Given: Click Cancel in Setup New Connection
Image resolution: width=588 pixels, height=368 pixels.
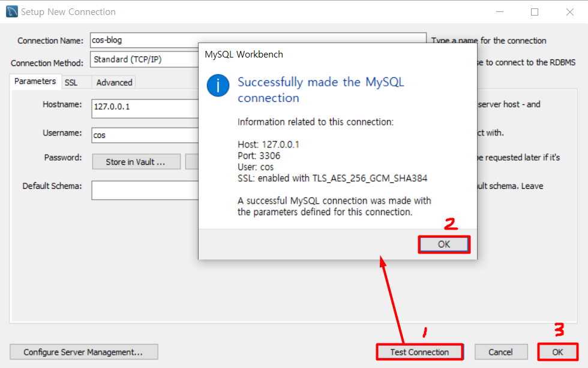Looking at the screenshot, I should coord(500,352).
